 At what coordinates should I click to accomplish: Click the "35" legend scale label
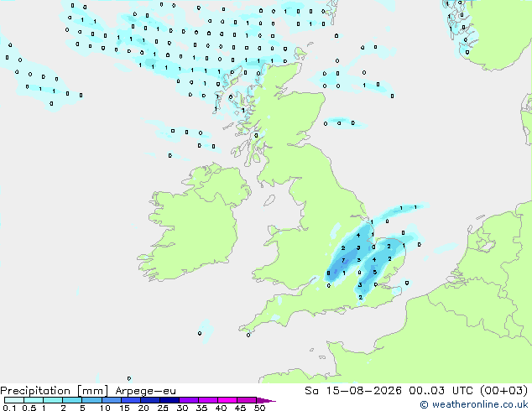(201, 408)
